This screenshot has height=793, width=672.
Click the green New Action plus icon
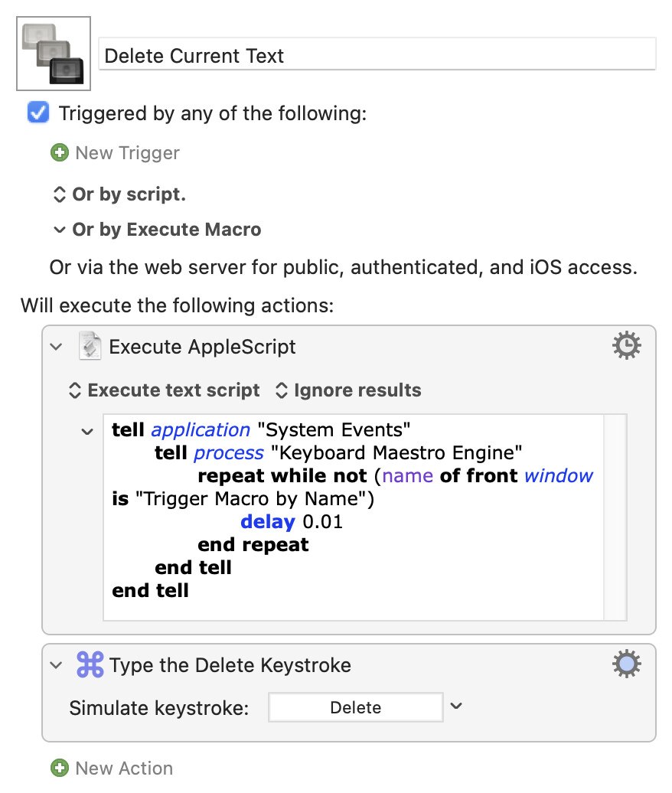[x=59, y=768]
